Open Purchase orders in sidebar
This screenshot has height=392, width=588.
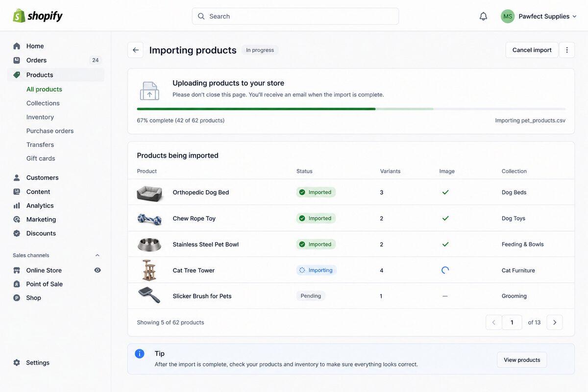[x=50, y=131]
